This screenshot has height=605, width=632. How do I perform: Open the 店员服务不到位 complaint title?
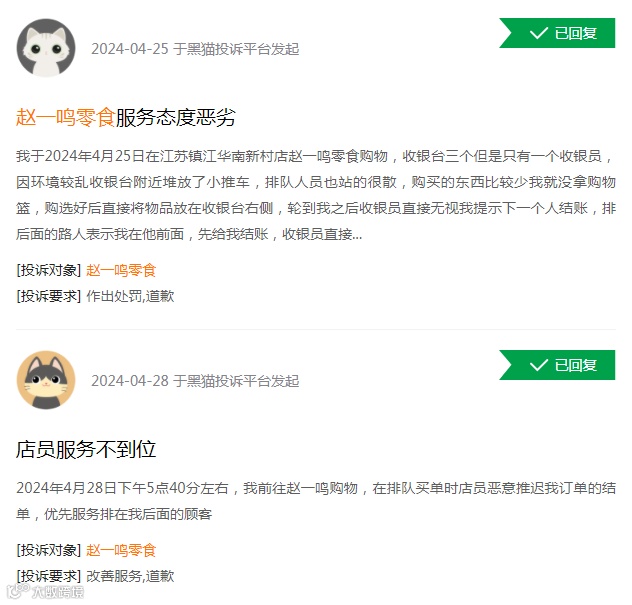86,449
